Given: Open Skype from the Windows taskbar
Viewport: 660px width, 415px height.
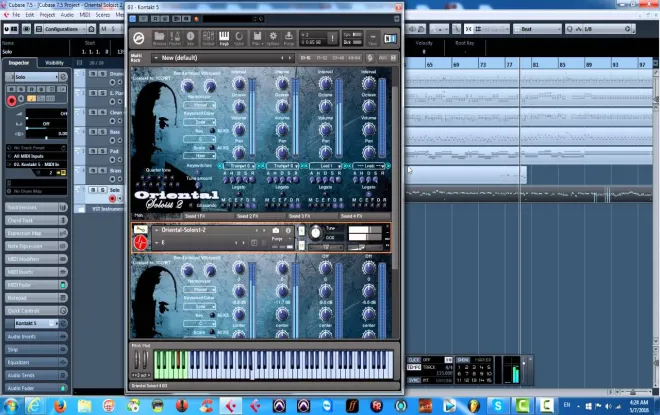Looking at the screenshot, I should (x=498, y=406).
